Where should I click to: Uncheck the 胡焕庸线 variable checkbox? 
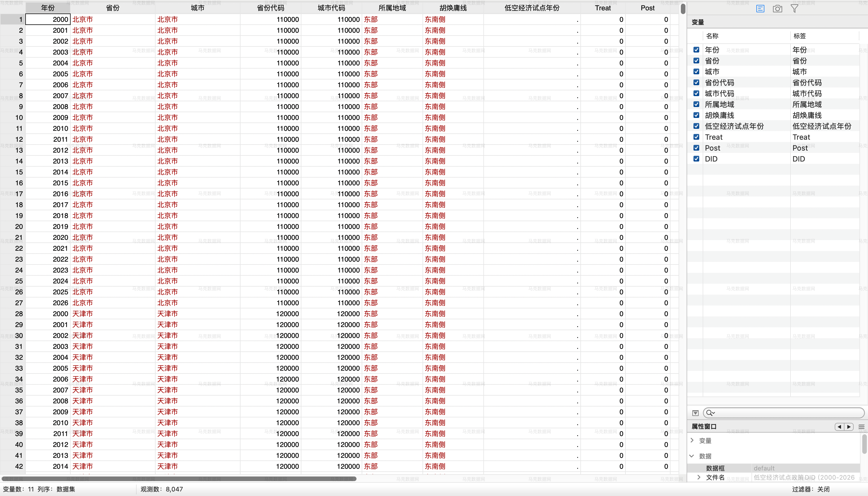point(696,115)
